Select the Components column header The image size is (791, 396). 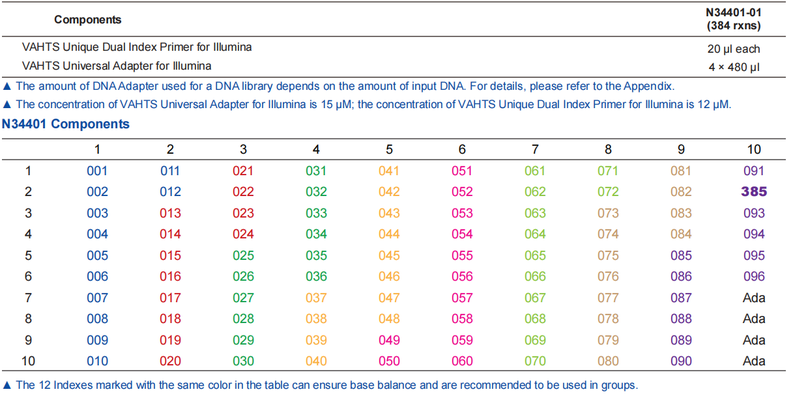(x=88, y=20)
